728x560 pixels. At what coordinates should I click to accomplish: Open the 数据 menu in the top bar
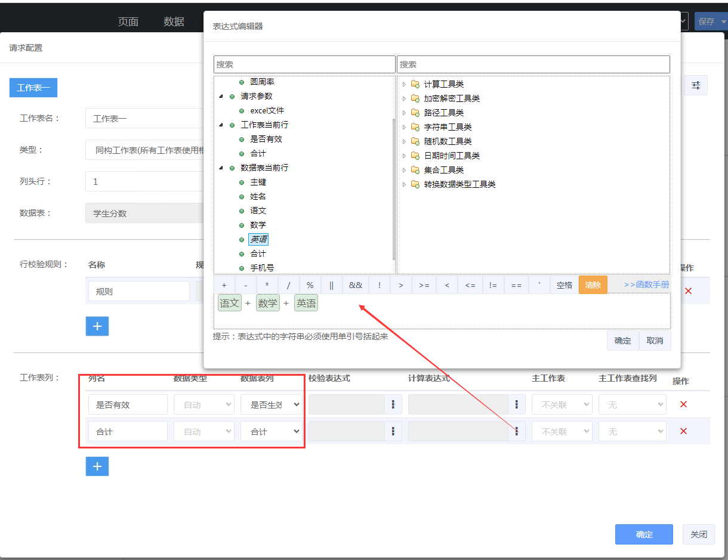click(x=174, y=21)
